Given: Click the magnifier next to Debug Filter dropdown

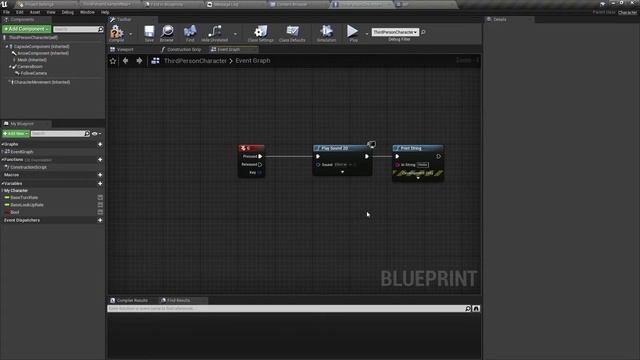Looking at the screenshot, I should coord(423,32).
